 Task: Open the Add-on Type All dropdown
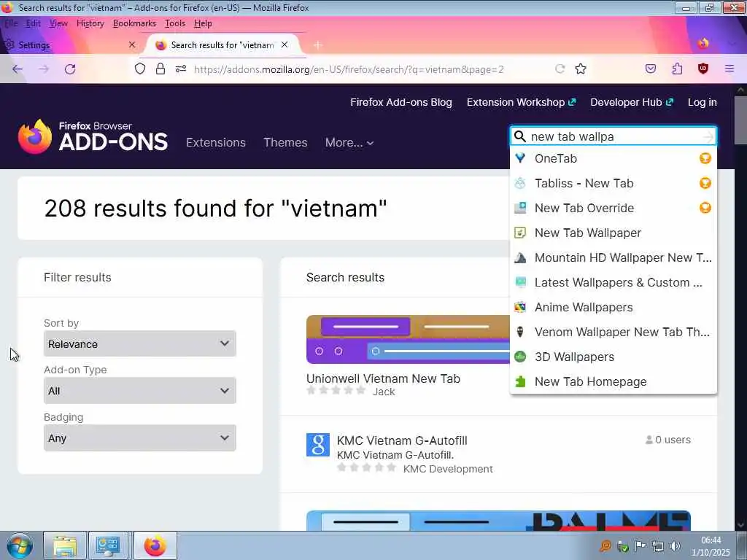pos(139,391)
